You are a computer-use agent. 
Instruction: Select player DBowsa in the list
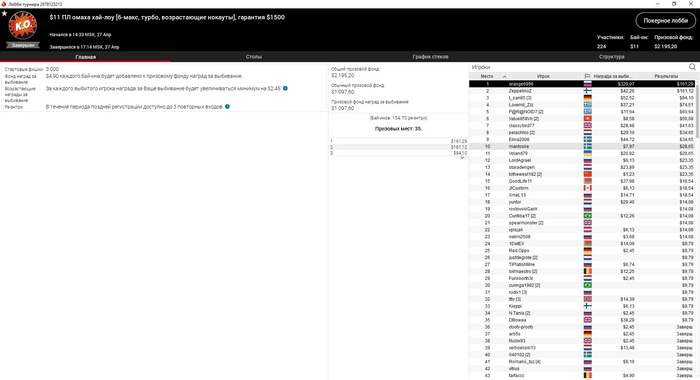(582, 320)
